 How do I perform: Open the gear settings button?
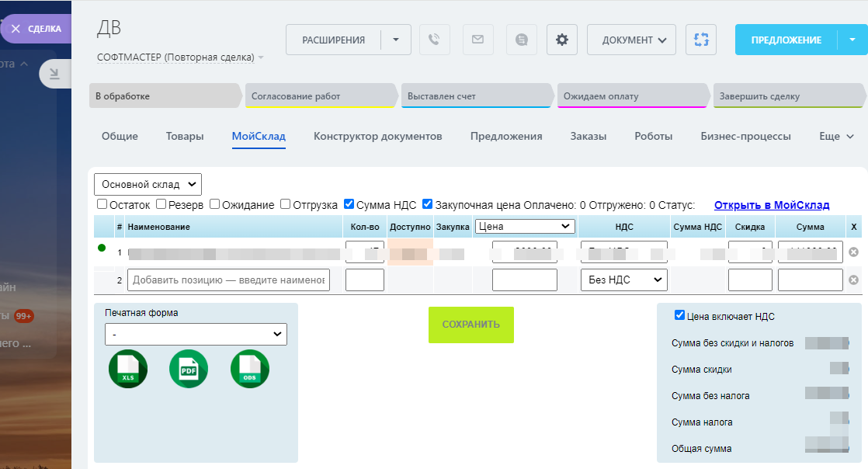pyautogui.click(x=562, y=40)
